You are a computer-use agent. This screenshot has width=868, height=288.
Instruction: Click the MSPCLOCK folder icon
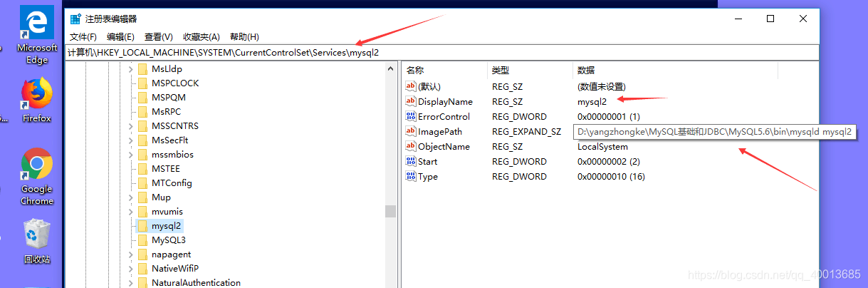coord(142,83)
